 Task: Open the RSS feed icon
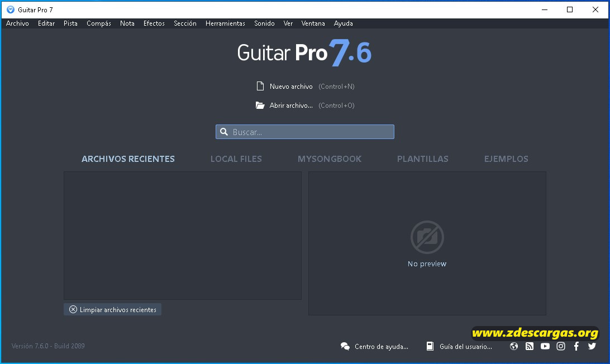(530, 346)
